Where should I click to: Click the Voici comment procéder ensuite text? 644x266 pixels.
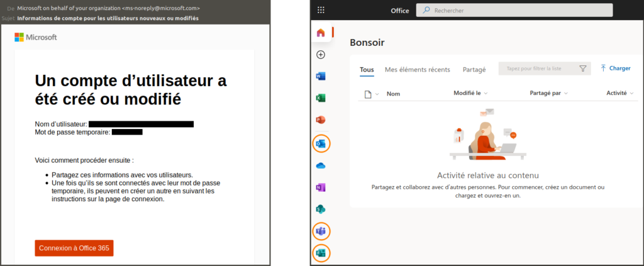(x=84, y=160)
